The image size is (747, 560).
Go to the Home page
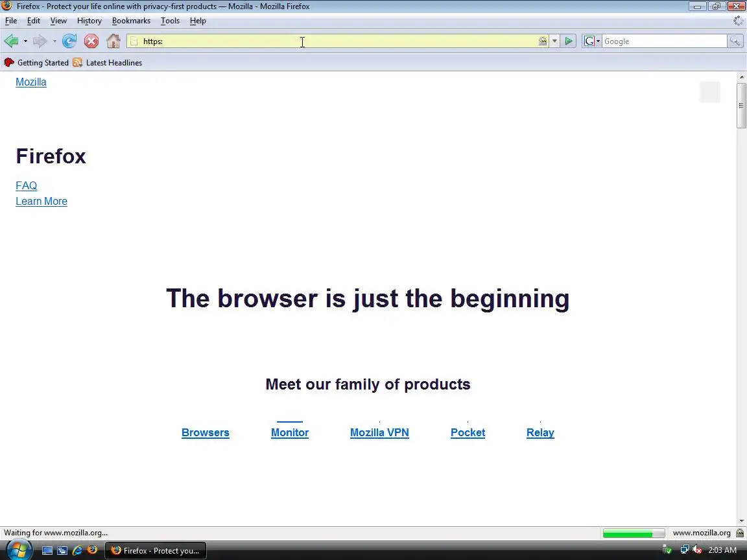coord(113,41)
